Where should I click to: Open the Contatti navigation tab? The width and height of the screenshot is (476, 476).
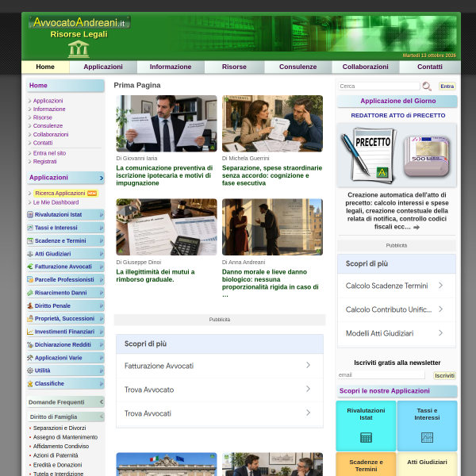(430, 67)
